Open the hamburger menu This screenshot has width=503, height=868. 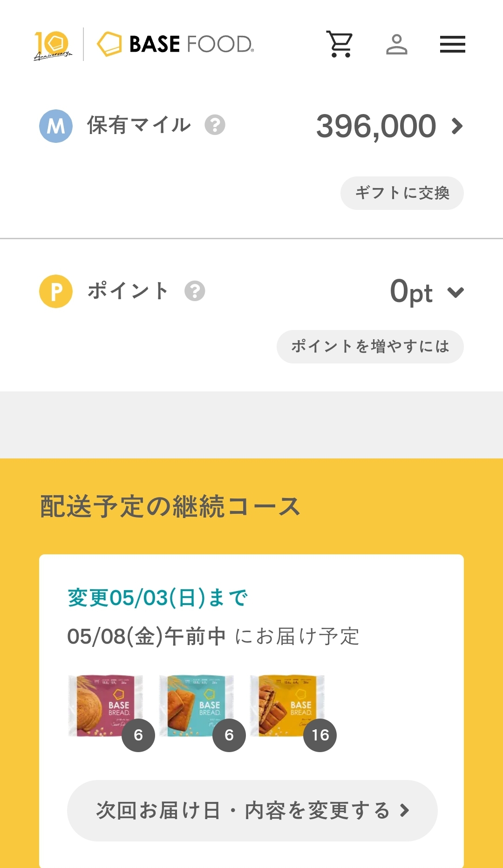tap(452, 44)
